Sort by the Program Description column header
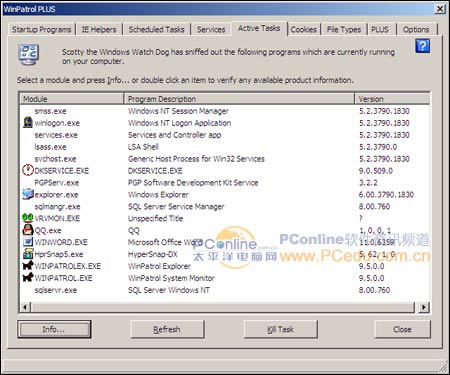Screen dimensions: 450x375 (239, 99)
